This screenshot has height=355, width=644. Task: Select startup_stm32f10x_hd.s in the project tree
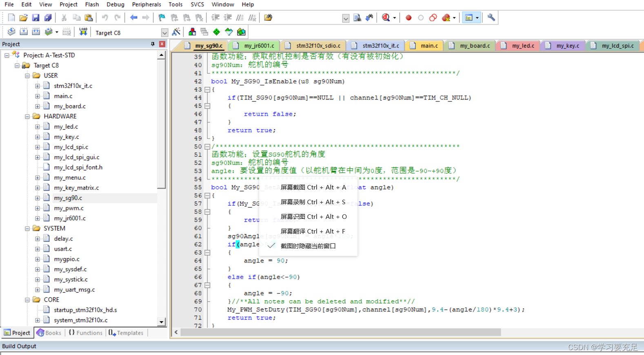point(85,310)
